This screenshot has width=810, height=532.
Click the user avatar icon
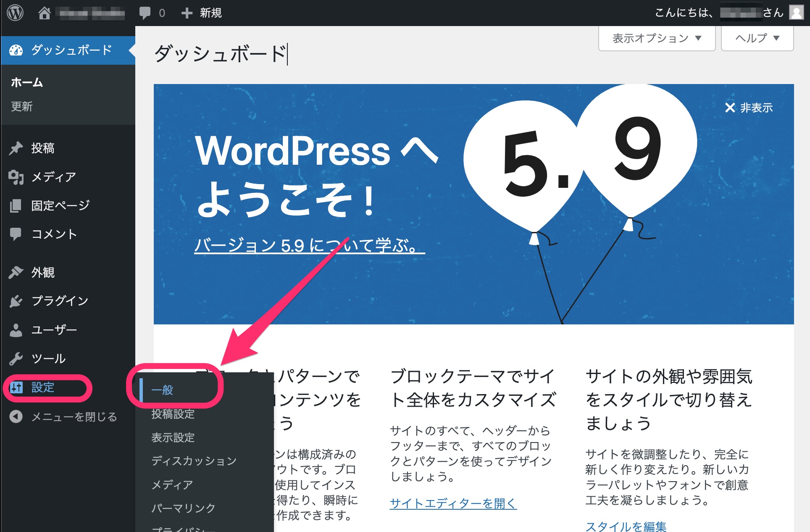(x=796, y=13)
